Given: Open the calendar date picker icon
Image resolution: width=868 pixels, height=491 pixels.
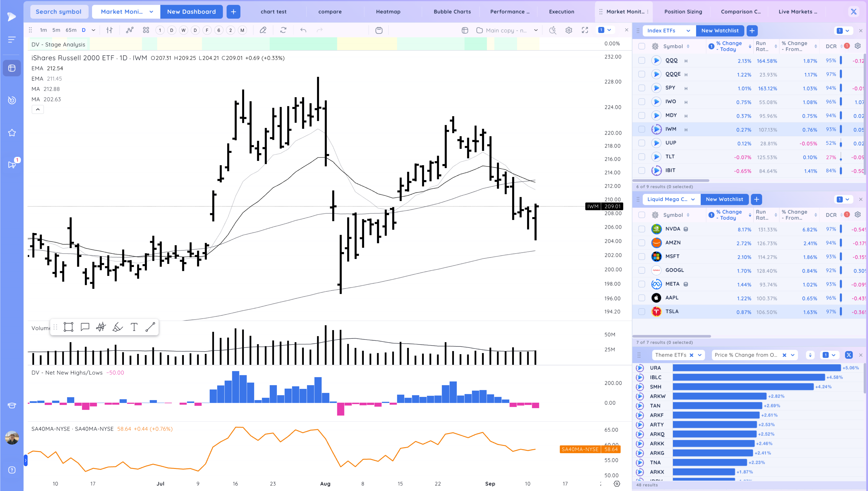Looking at the screenshot, I should coord(379,30).
